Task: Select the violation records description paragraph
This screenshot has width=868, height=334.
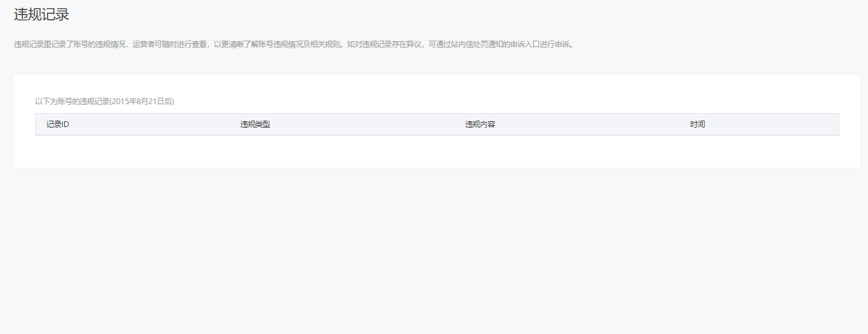Action: click(x=295, y=44)
